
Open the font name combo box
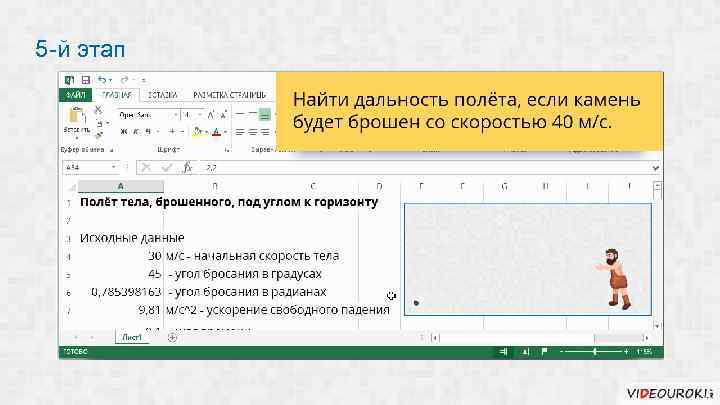click(148, 115)
